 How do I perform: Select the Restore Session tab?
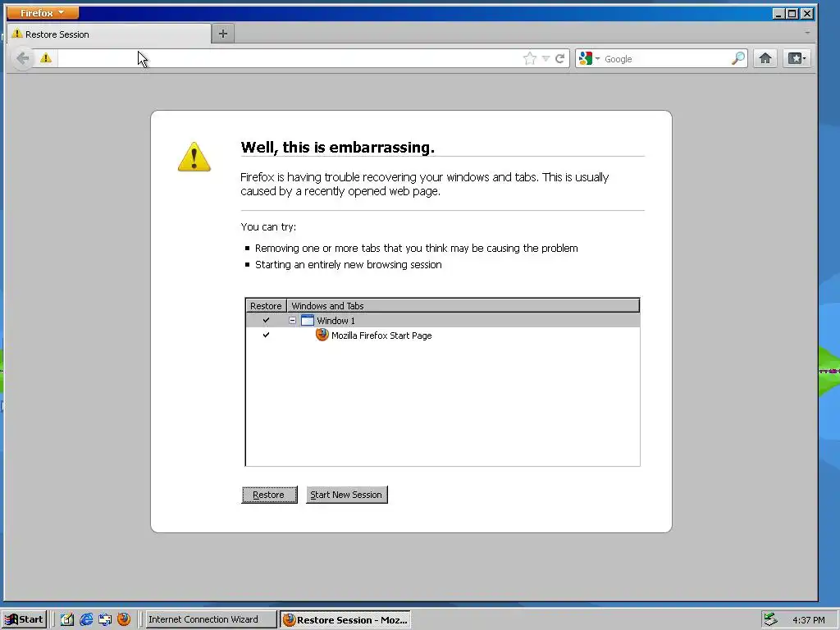point(110,34)
